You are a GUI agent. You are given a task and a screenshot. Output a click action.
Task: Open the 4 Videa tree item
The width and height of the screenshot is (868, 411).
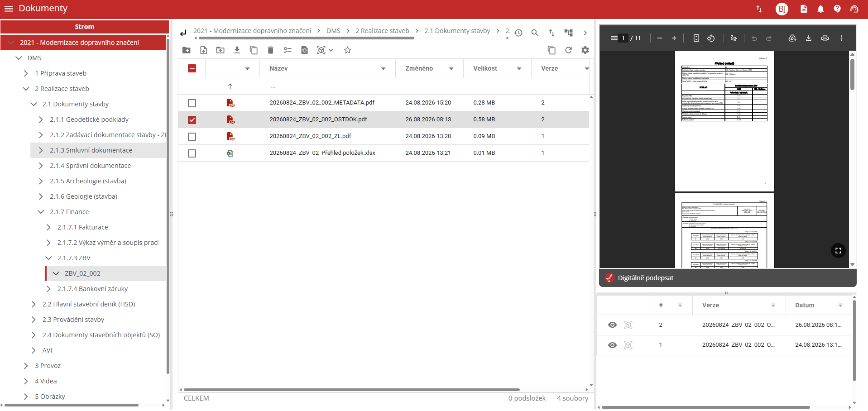(46, 381)
